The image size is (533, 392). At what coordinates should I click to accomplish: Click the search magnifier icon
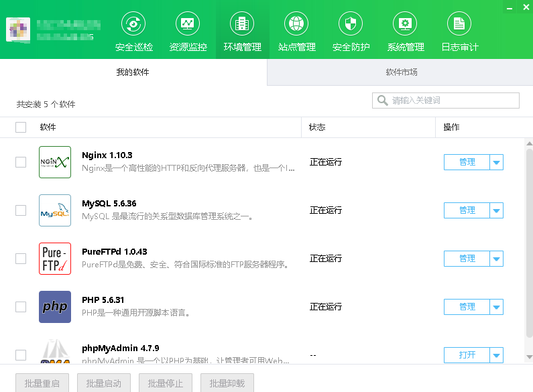(x=382, y=101)
